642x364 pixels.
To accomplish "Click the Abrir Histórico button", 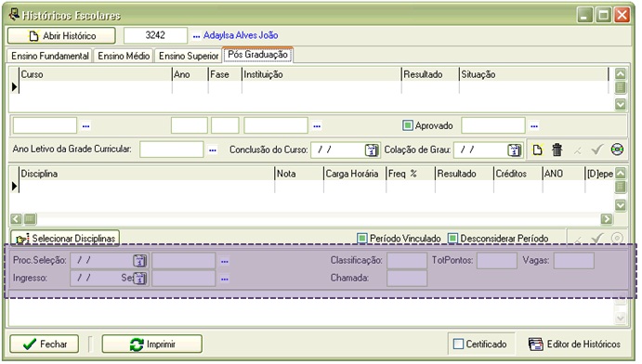I will pos(61,35).
